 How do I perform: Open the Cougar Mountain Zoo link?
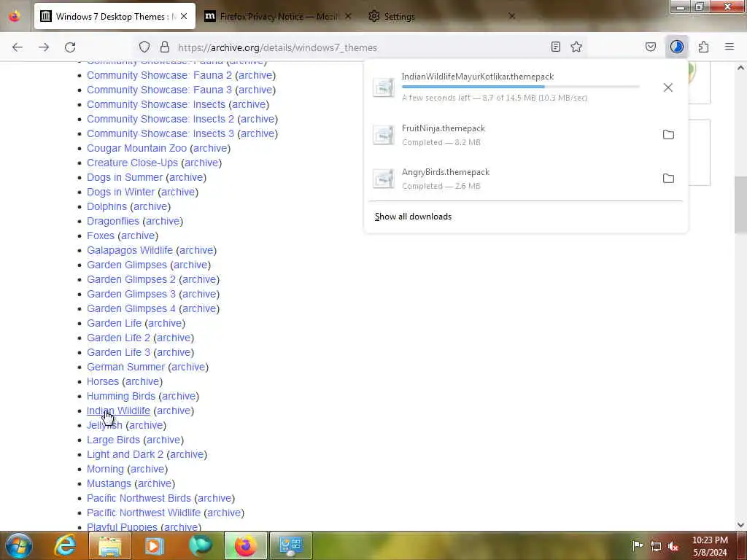pyautogui.click(x=136, y=148)
